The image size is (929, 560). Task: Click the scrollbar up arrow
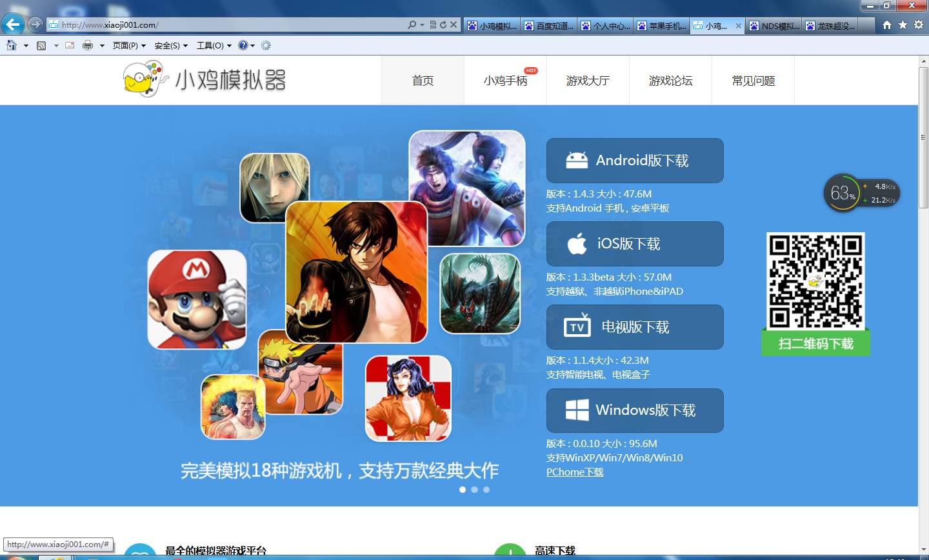pos(923,61)
